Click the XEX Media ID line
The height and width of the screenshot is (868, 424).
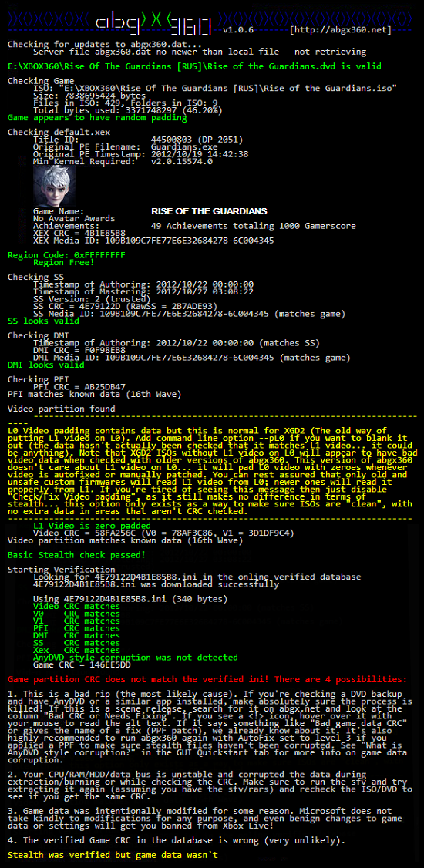point(153,241)
